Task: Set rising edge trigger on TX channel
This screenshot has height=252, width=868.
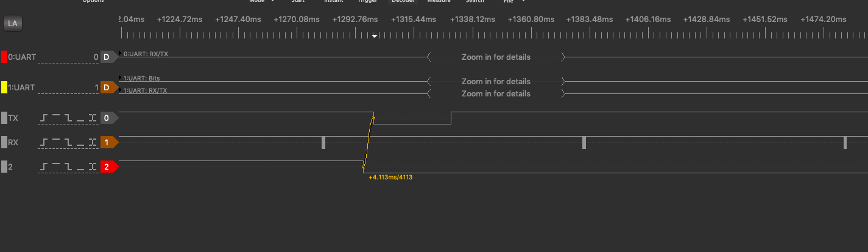Action: pos(44,118)
